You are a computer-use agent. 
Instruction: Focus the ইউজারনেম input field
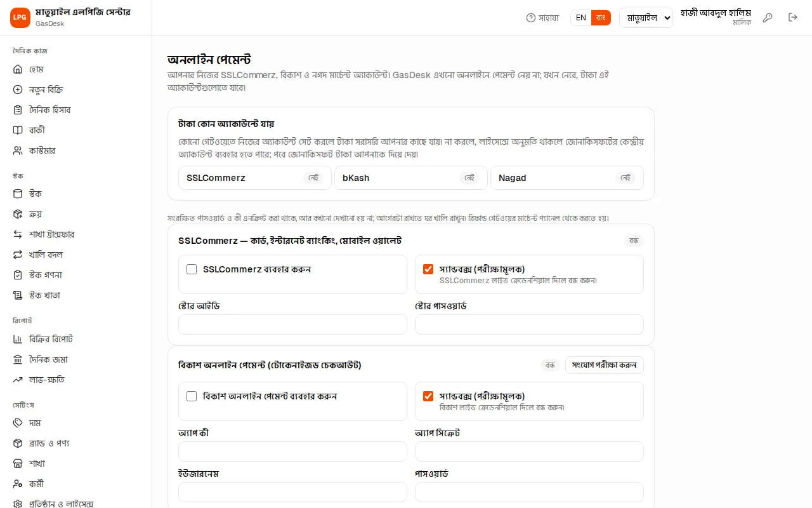292,492
